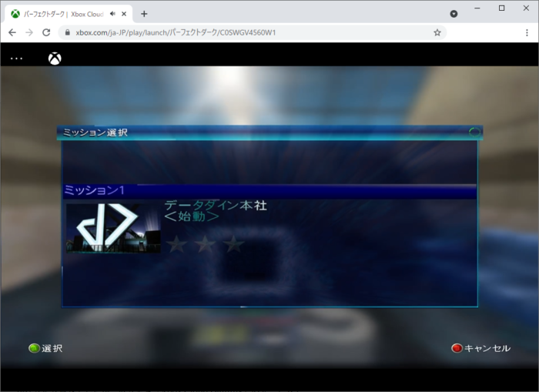539x392 pixels.
Task: Open the Chrome three-dot menu
Action: click(x=527, y=32)
